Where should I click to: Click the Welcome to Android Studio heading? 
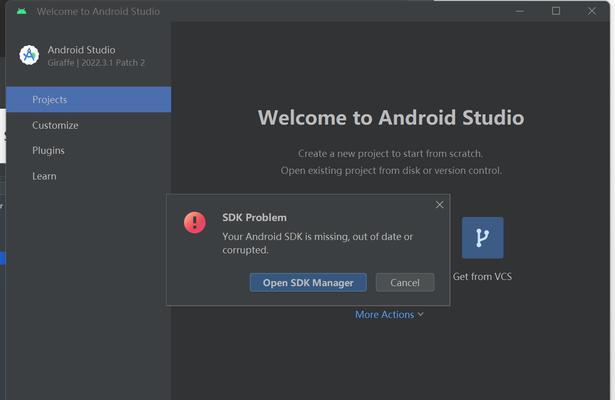pos(391,118)
